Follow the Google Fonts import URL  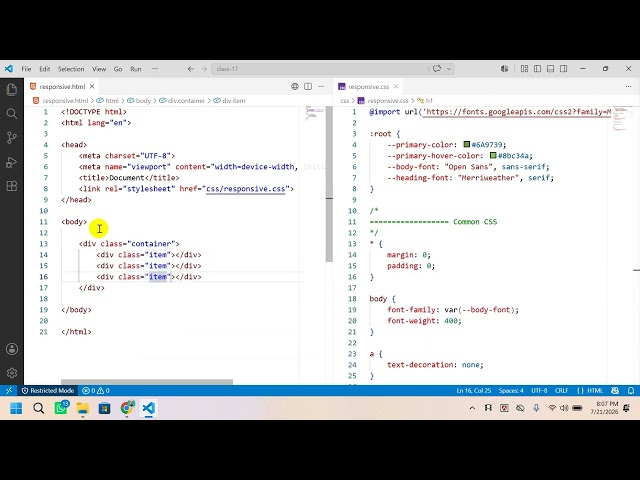[x=518, y=112]
